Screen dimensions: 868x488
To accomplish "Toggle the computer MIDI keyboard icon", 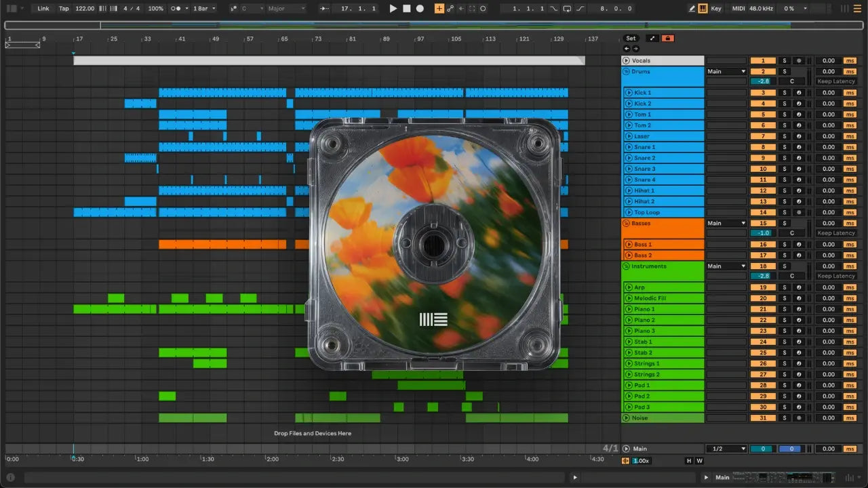I will click(x=703, y=9).
